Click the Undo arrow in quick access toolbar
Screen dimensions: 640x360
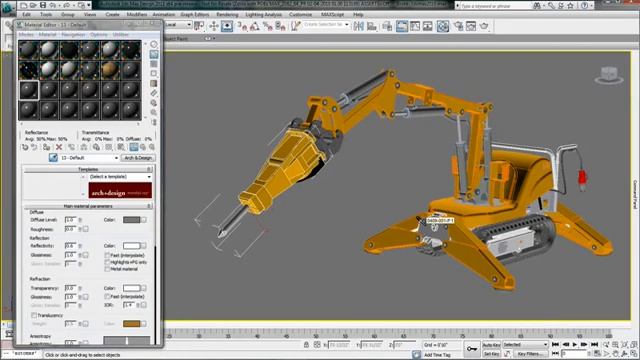(52, 6)
